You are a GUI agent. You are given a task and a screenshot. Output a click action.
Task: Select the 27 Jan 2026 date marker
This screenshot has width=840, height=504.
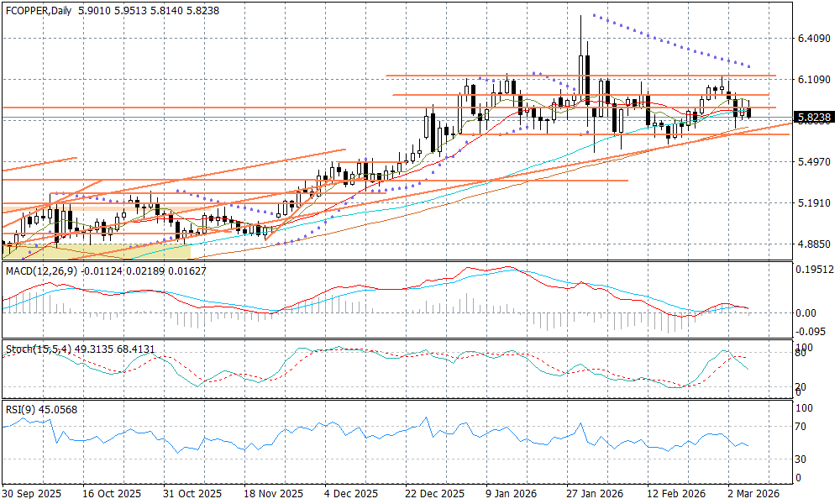595,494
